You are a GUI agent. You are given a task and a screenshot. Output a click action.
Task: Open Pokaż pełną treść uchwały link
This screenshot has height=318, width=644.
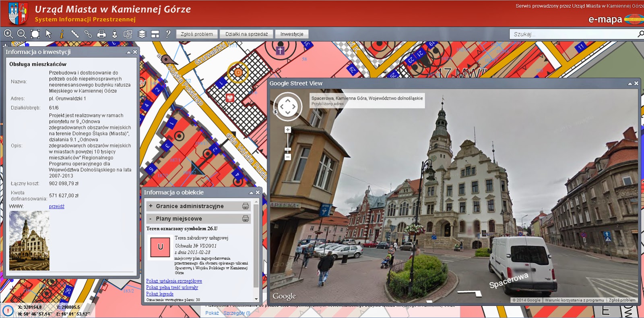point(172,287)
